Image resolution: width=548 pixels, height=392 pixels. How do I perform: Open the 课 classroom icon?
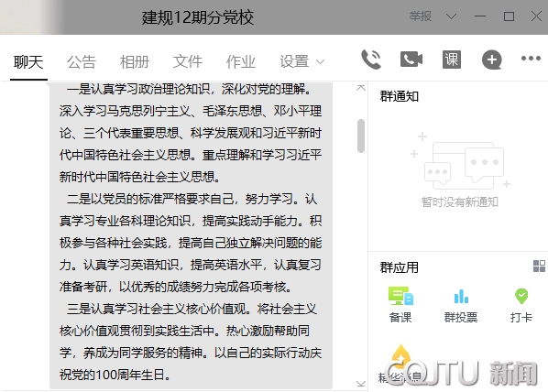(x=452, y=60)
